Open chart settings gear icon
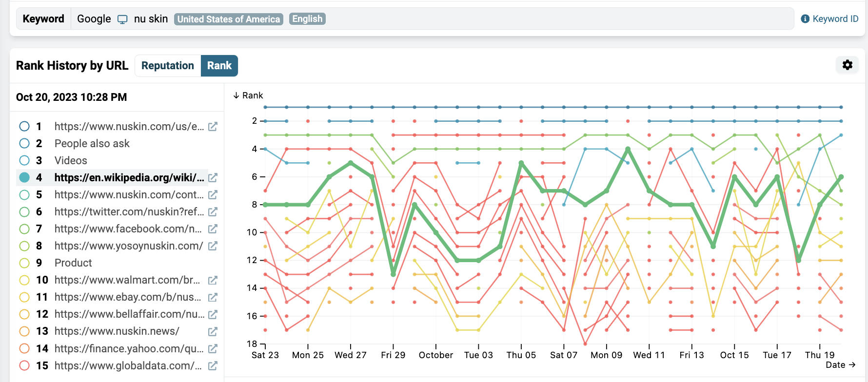 pyautogui.click(x=847, y=65)
